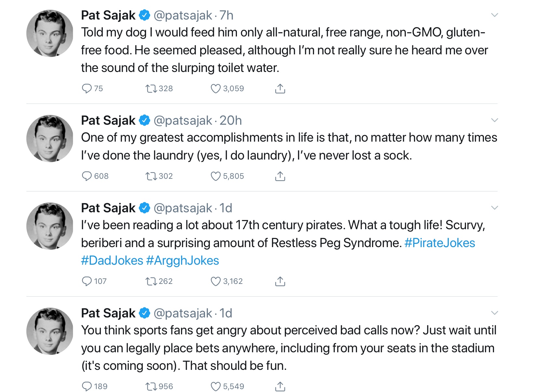Open the profile photo on first tweet

click(x=50, y=33)
